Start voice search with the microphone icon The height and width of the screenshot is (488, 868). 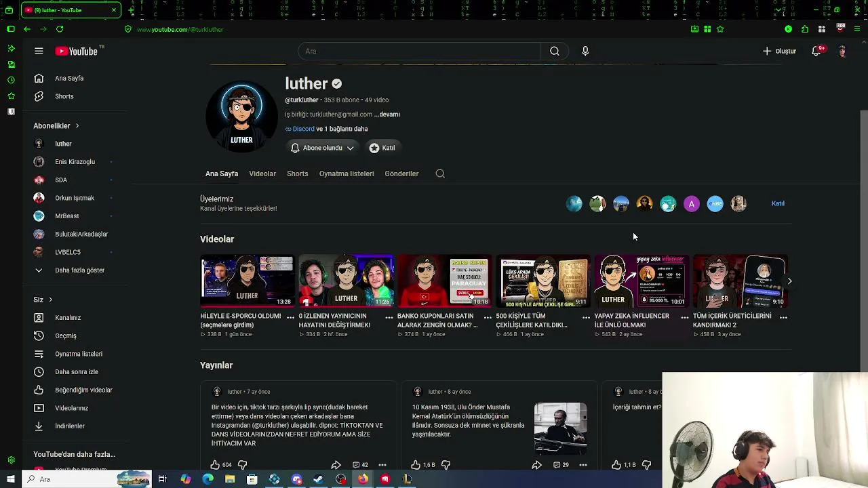(x=585, y=51)
